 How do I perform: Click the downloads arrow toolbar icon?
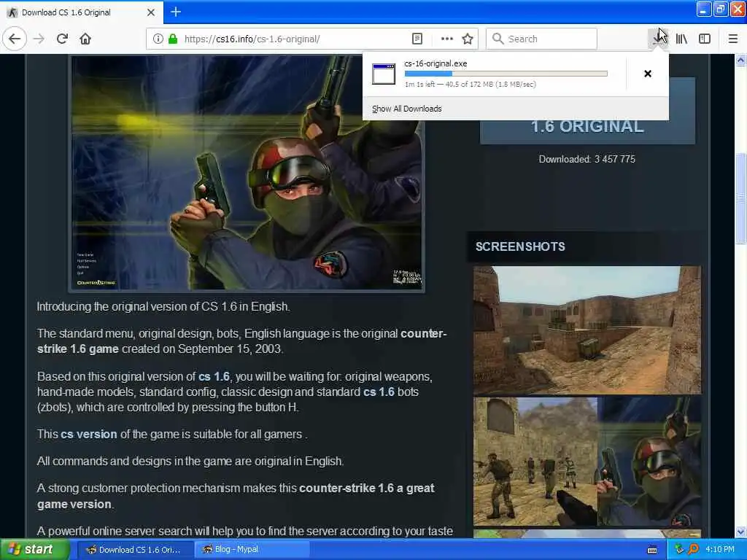[659, 39]
